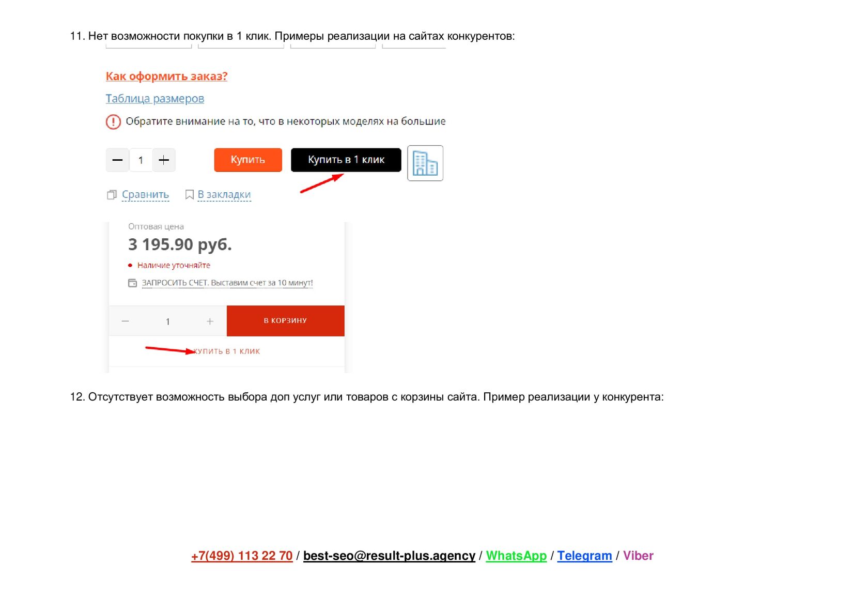Open the Как оформить заказ? link
The image size is (868, 614).
pos(167,76)
